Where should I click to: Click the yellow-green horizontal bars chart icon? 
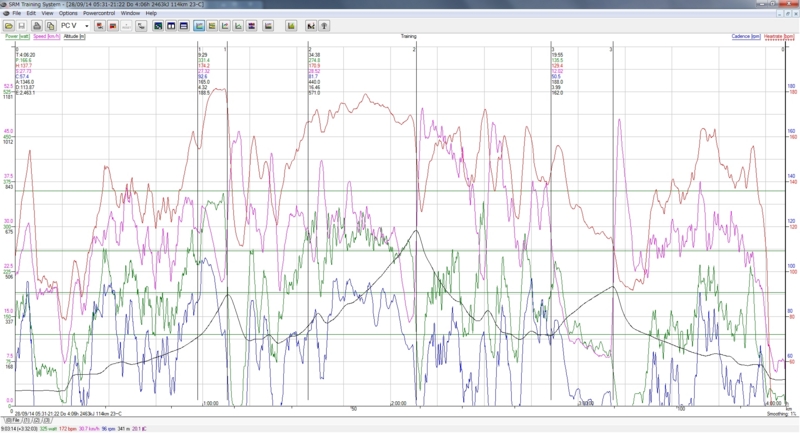click(x=212, y=26)
